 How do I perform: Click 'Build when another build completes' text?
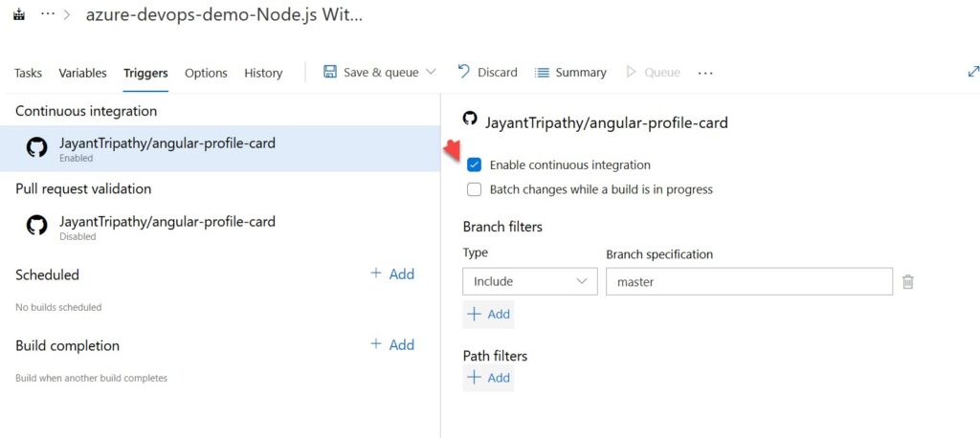91,378
